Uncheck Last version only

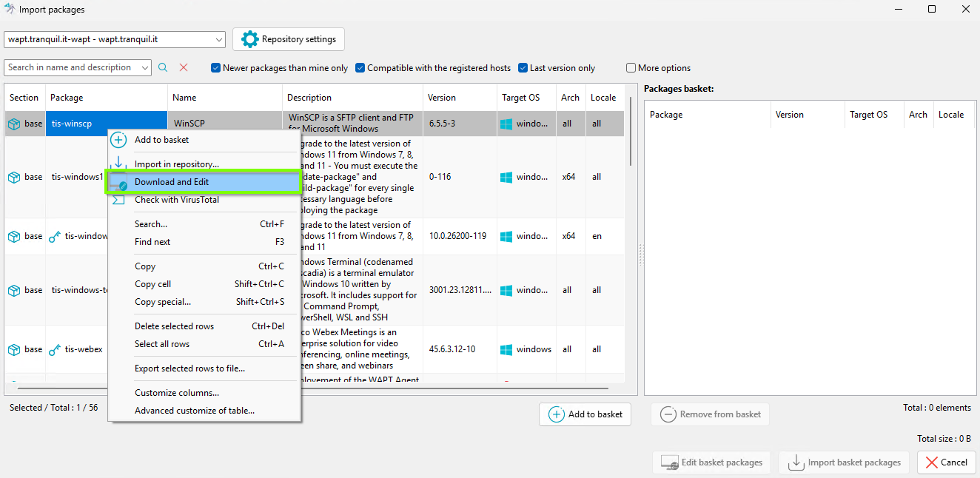pos(523,68)
